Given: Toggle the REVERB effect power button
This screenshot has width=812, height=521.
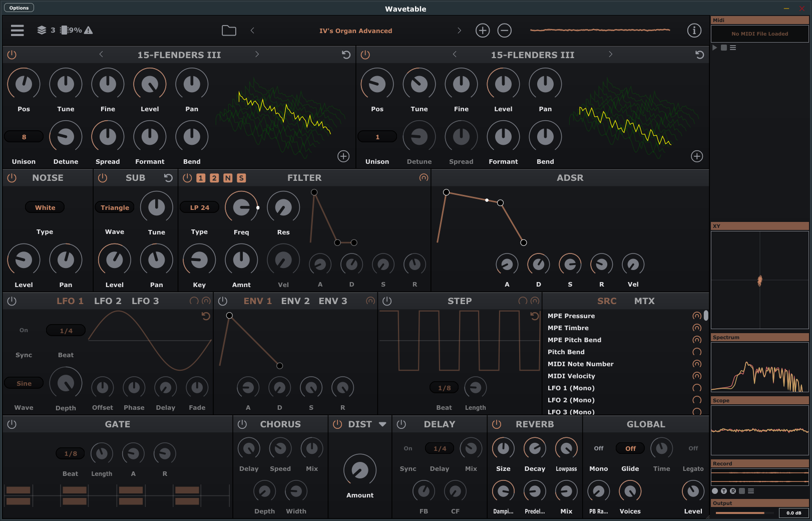Looking at the screenshot, I should click(x=497, y=424).
